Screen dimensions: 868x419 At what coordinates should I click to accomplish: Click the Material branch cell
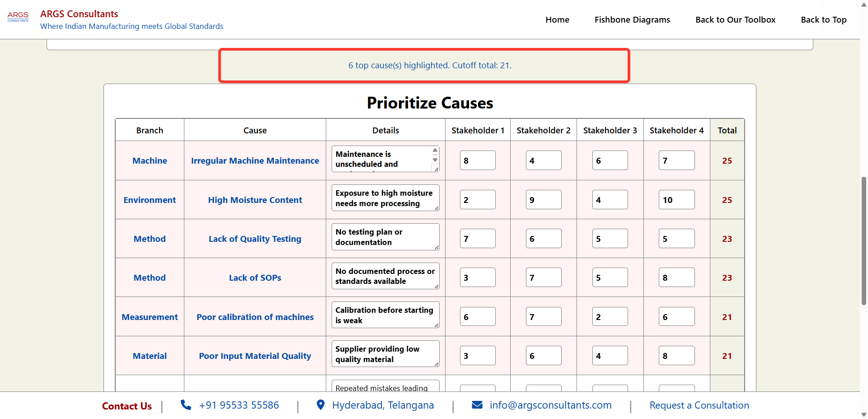[150, 356]
